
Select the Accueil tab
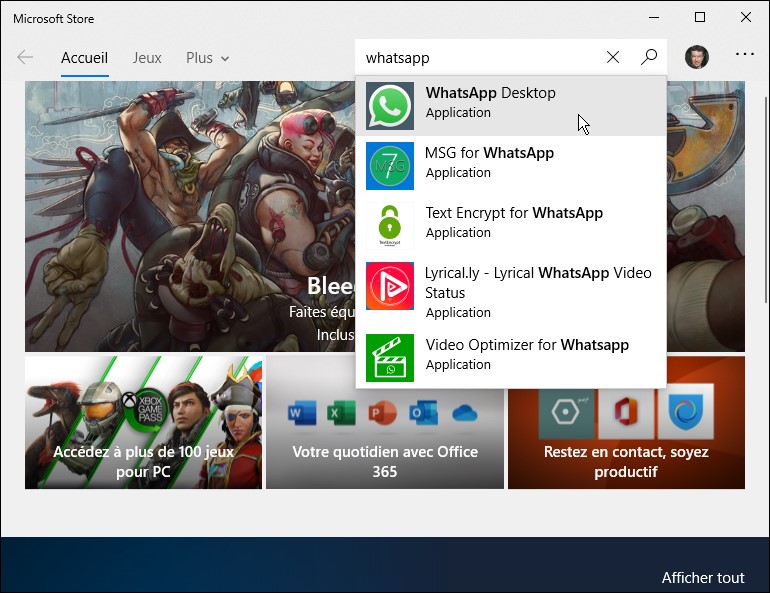tap(84, 58)
